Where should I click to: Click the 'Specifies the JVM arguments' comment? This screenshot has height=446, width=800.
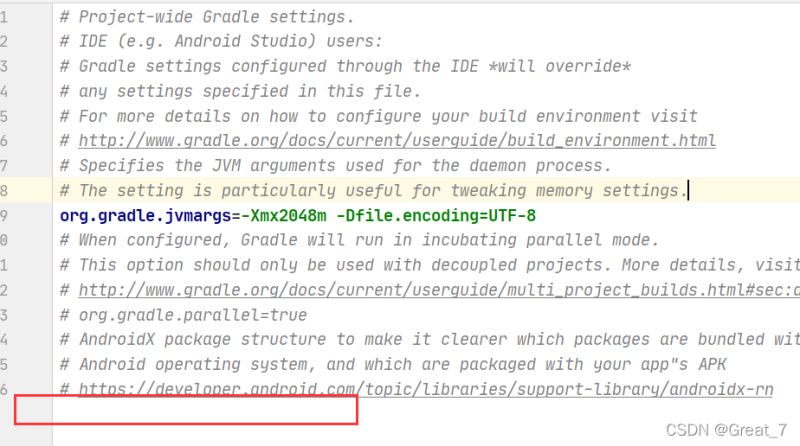[x=335, y=166]
